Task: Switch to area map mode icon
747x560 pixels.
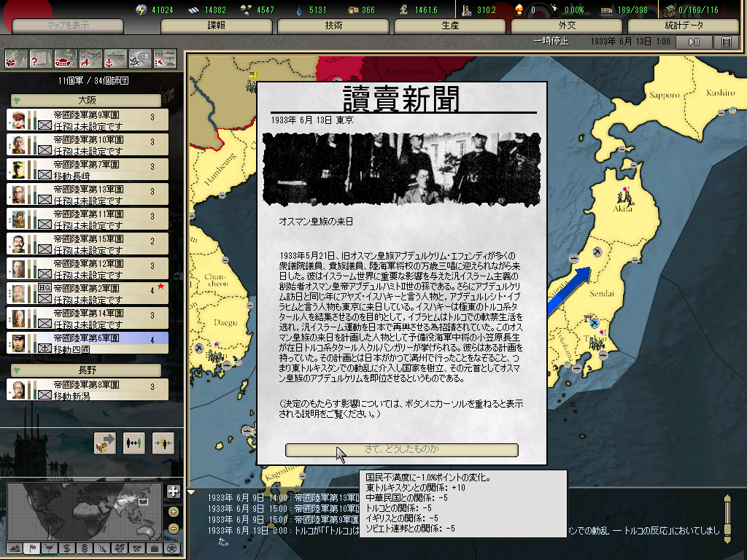Action: (138, 548)
